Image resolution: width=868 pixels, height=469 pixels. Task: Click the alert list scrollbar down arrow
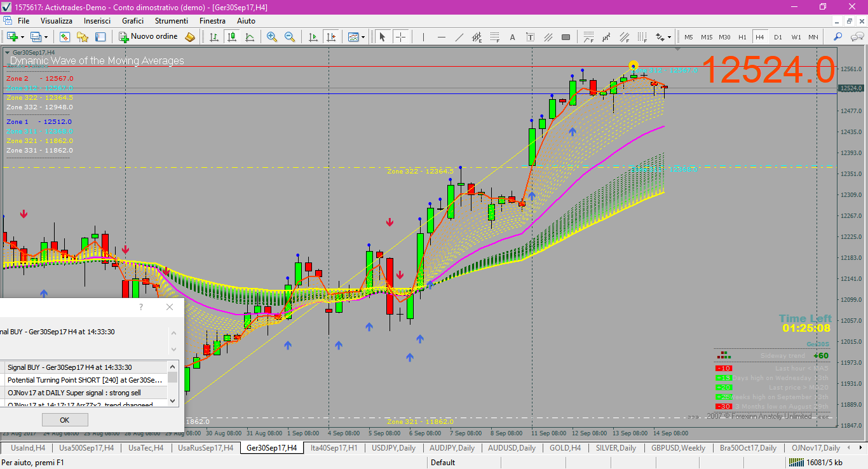(173, 401)
